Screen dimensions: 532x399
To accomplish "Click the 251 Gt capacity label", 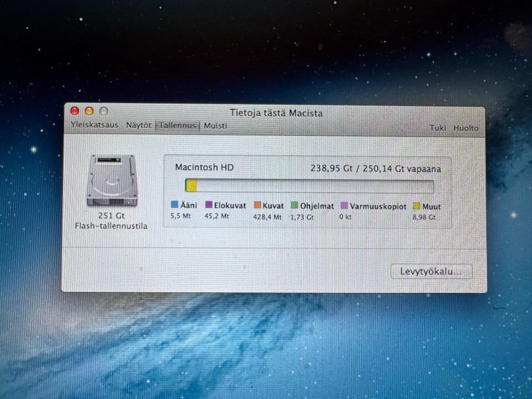I will [x=111, y=216].
